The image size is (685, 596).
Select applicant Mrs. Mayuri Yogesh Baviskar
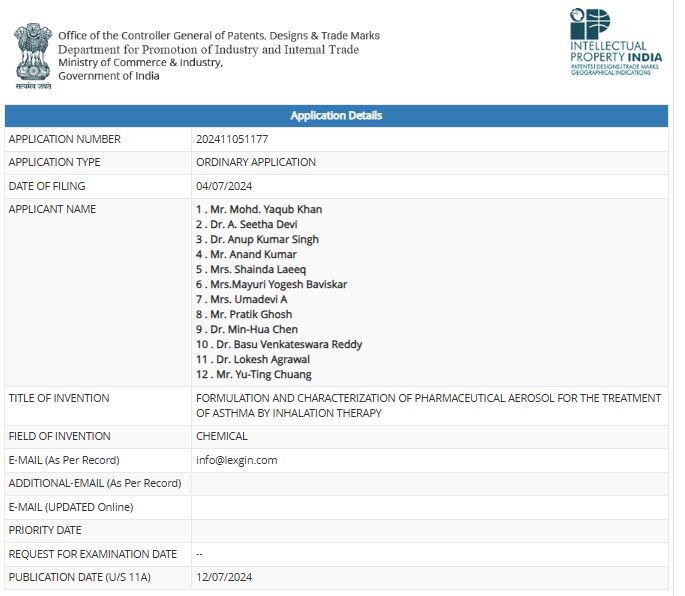click(x=271, y=284)
